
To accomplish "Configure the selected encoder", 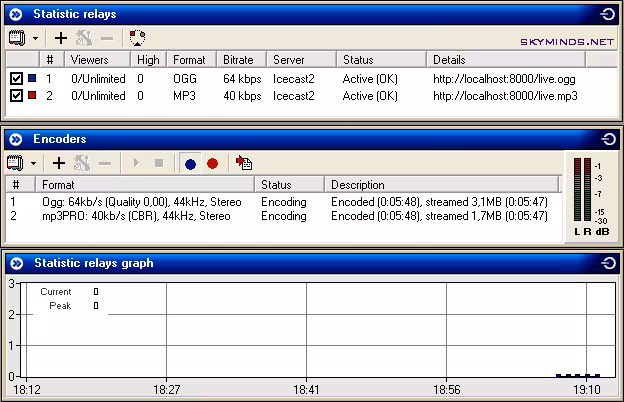I will (x=82, y=163).
